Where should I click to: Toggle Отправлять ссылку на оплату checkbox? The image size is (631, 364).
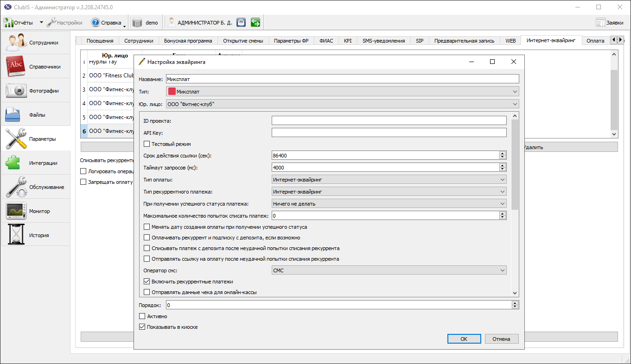coord(147,259)
